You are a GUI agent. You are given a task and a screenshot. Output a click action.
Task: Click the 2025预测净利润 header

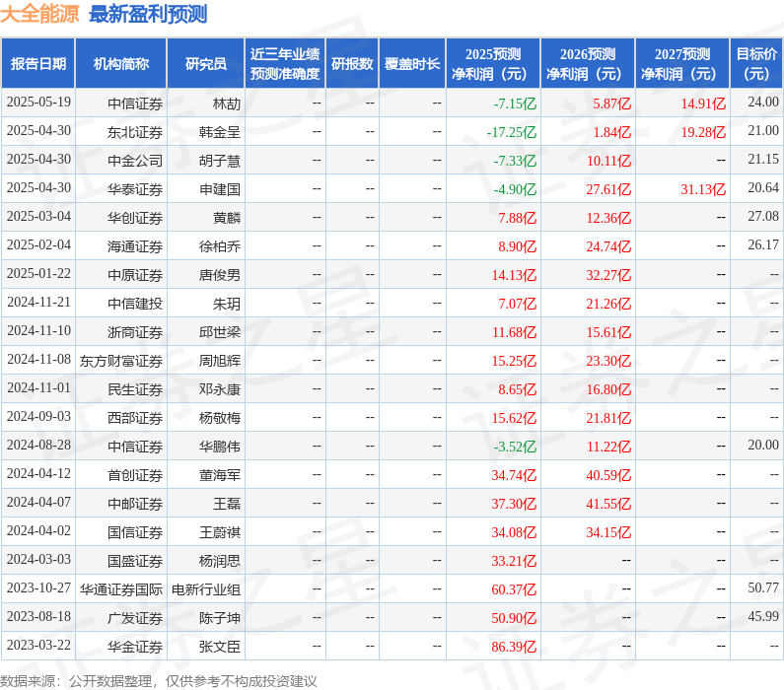point(492,63)
